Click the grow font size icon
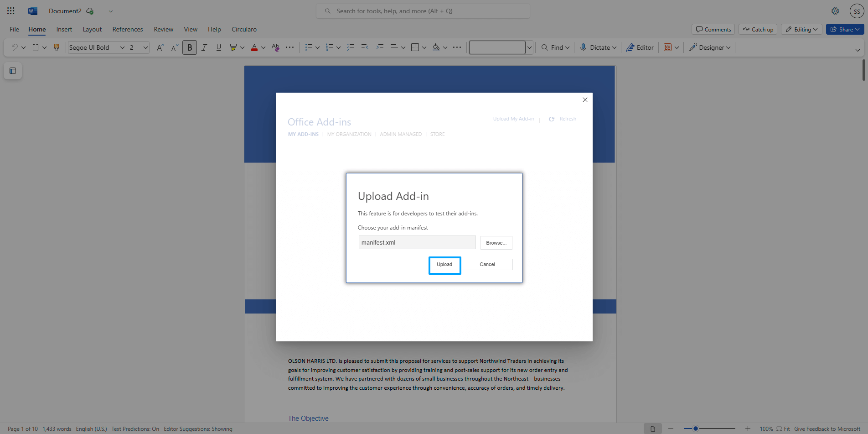The image size is (868, 434). [160, 47]
